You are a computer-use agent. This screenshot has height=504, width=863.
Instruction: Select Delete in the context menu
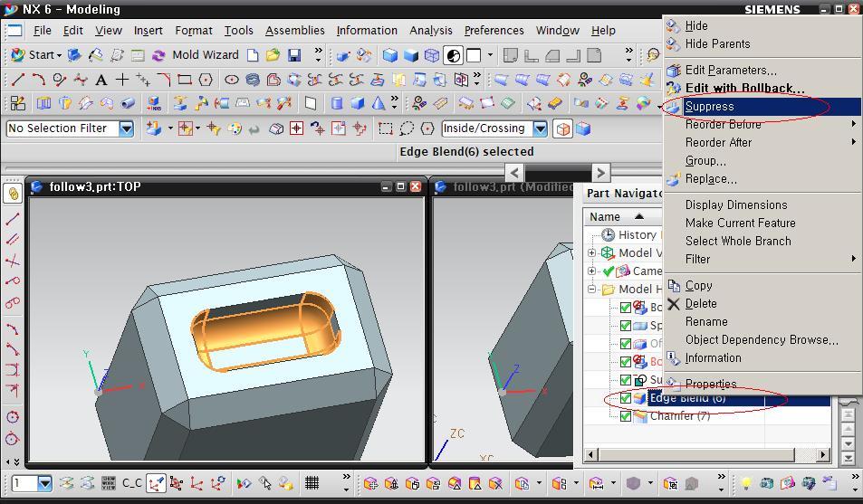click(x=700, y=304)
